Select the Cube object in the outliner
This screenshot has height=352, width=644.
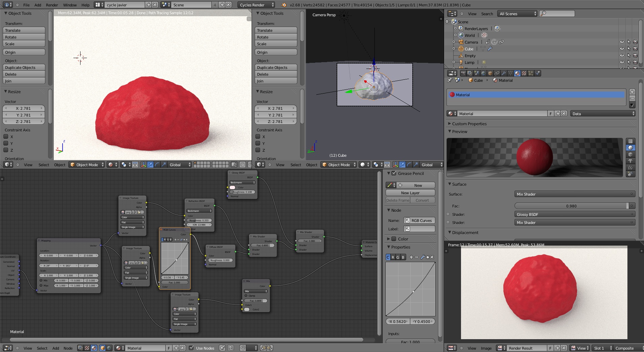coord(469,49)
